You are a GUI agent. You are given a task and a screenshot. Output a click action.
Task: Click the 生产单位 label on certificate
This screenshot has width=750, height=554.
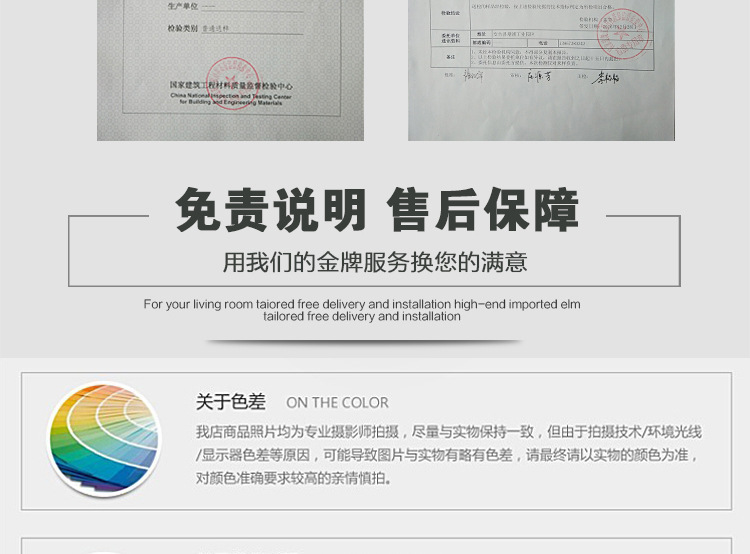182,7
